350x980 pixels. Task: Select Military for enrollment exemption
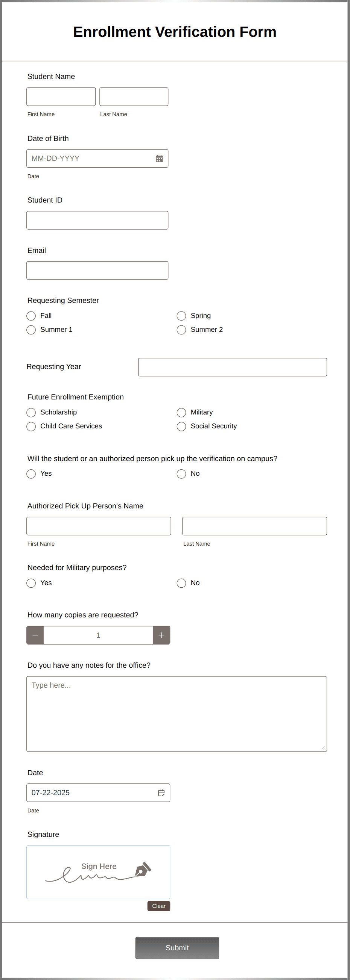point(182,412)
